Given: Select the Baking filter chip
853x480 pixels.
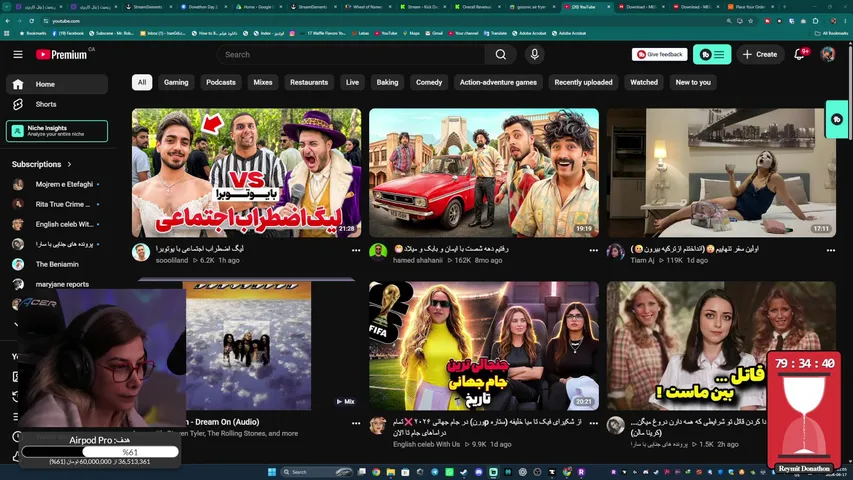Looking at the screenshot, I should [387, 82].
